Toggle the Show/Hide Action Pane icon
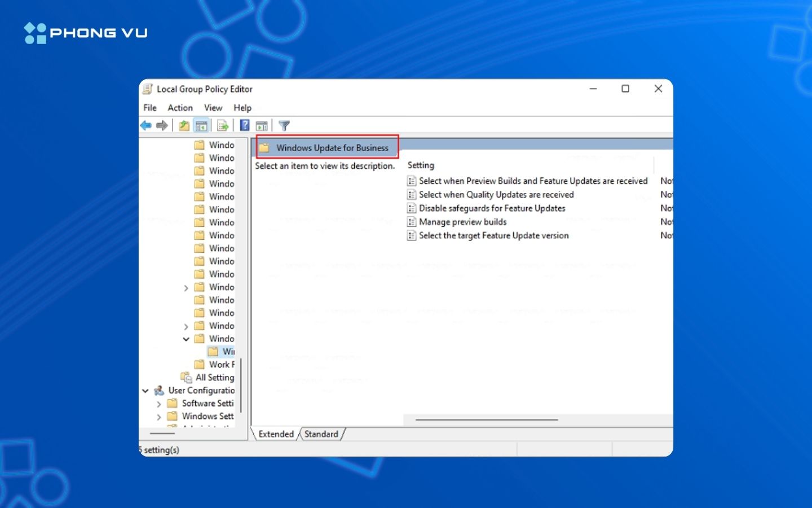 click(262, 126)
